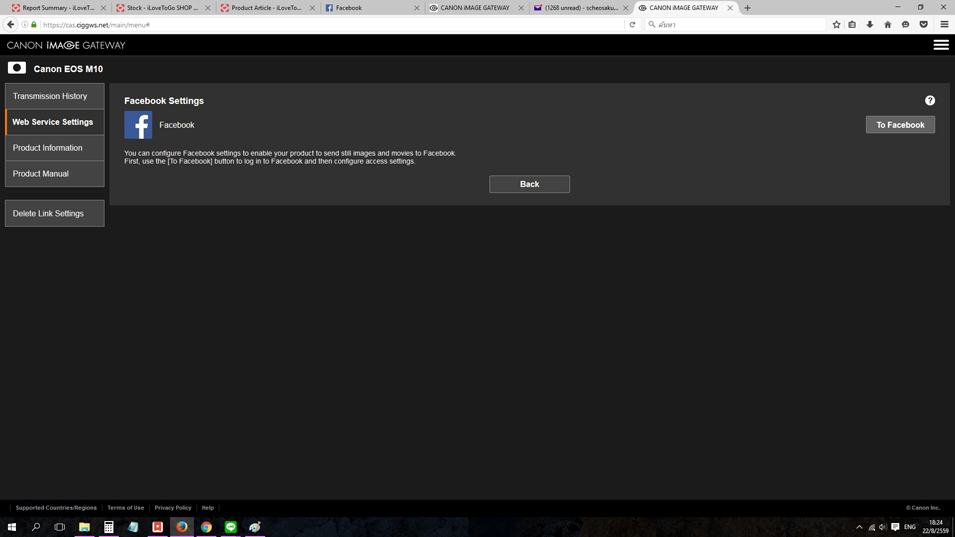This screenshot has width=955, height=537.
Task: Open the Terms of Use link
Action: [x=125, y=508]
